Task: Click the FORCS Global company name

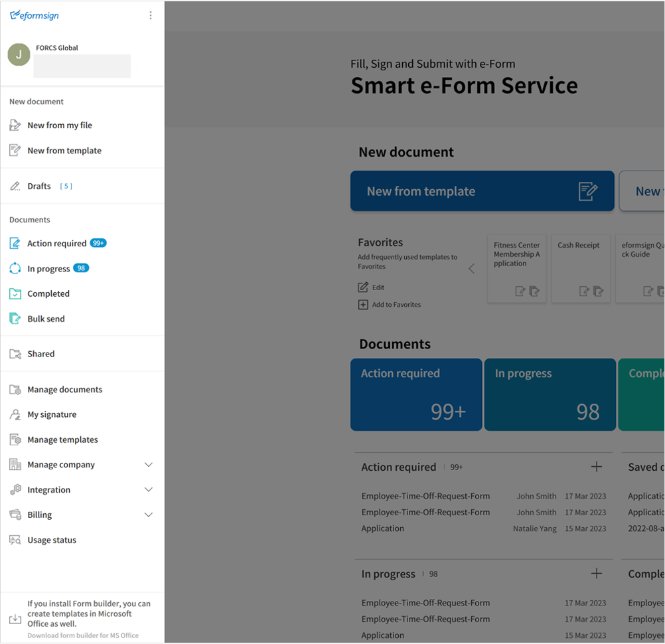Action: coord(57,48)
